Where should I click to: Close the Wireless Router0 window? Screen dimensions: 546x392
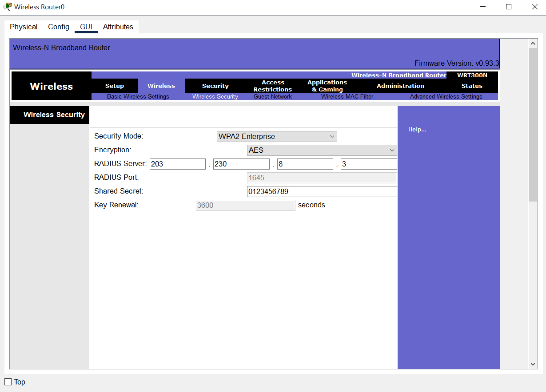tap(535, 7)
